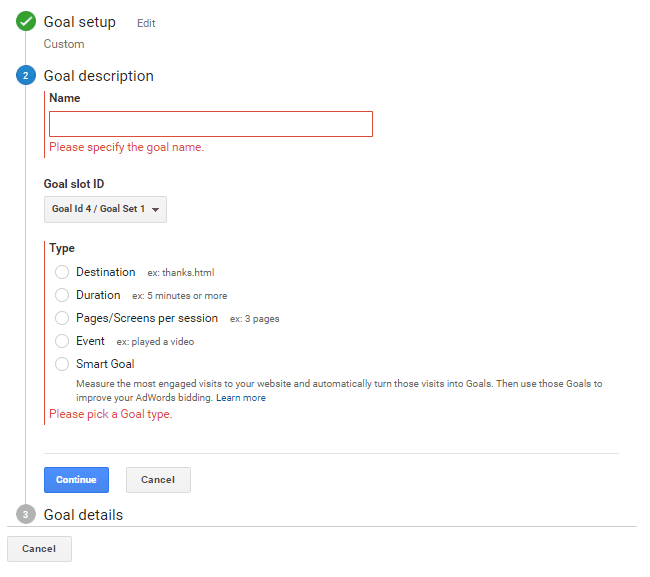
Task: Select the Event goal type
Action: click(62, 341)
